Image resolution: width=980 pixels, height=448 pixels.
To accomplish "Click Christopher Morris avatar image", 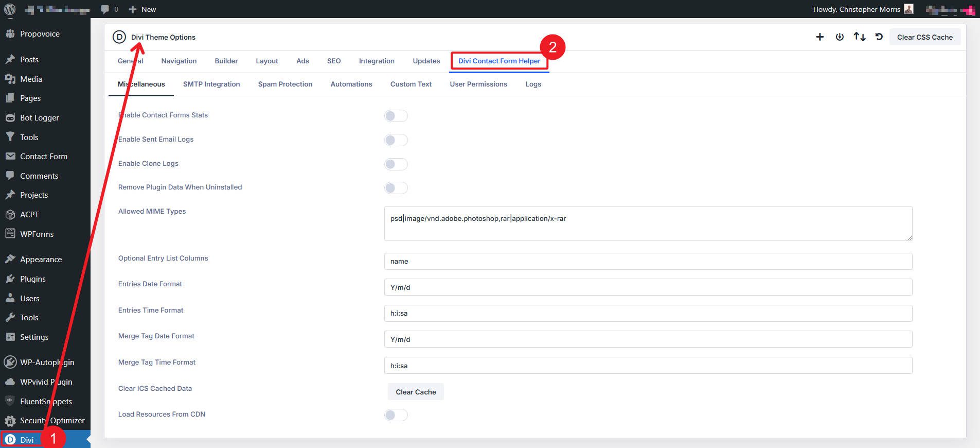I will coord(908,9).
